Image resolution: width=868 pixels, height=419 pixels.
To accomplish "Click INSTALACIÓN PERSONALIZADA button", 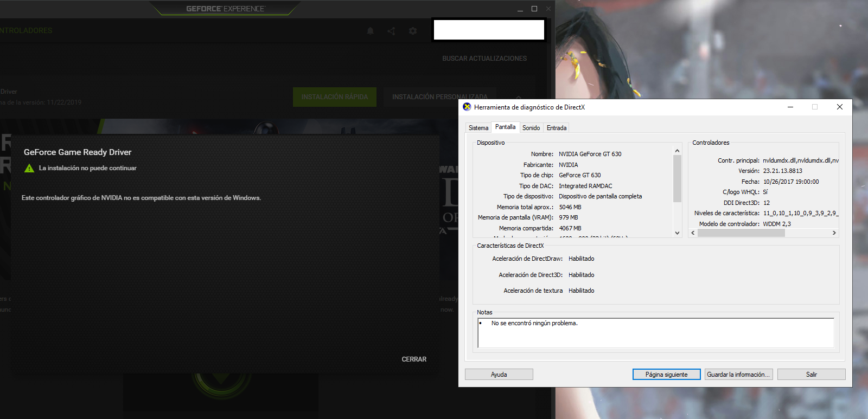I will pyautogui.click(x=440, y=97).
